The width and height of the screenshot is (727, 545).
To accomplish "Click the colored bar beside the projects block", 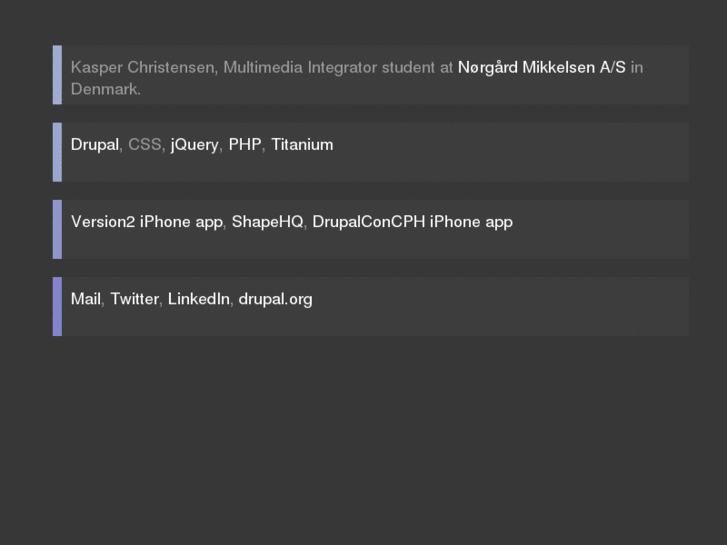I will pyautogui.click(x=57, y=229).
